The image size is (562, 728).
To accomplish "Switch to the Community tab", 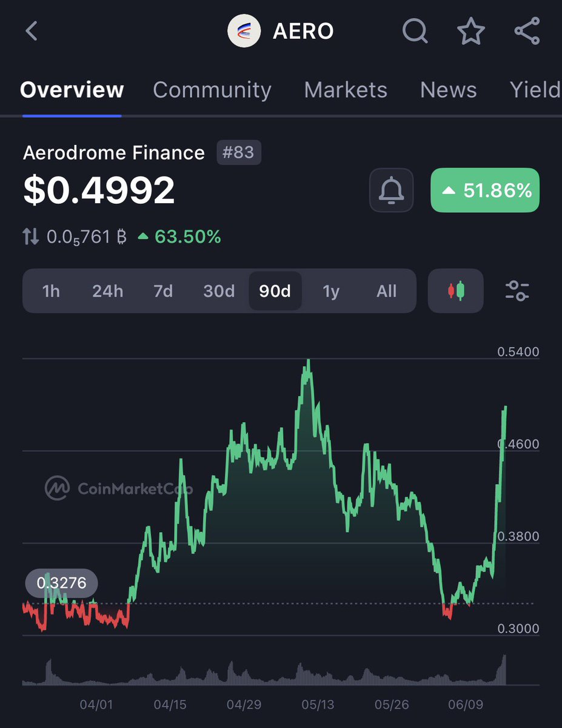I will coord(212,90).
